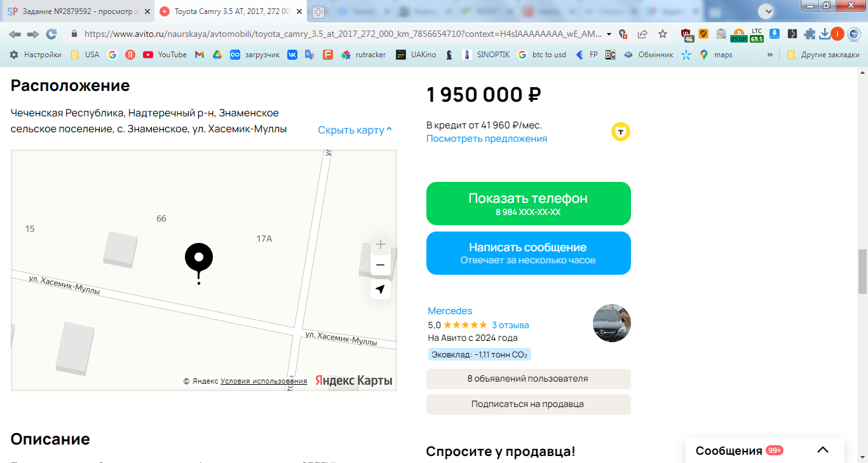Open the Посмотреть предложения credit link
The image size is (868, 463).
tap(486, 139)
